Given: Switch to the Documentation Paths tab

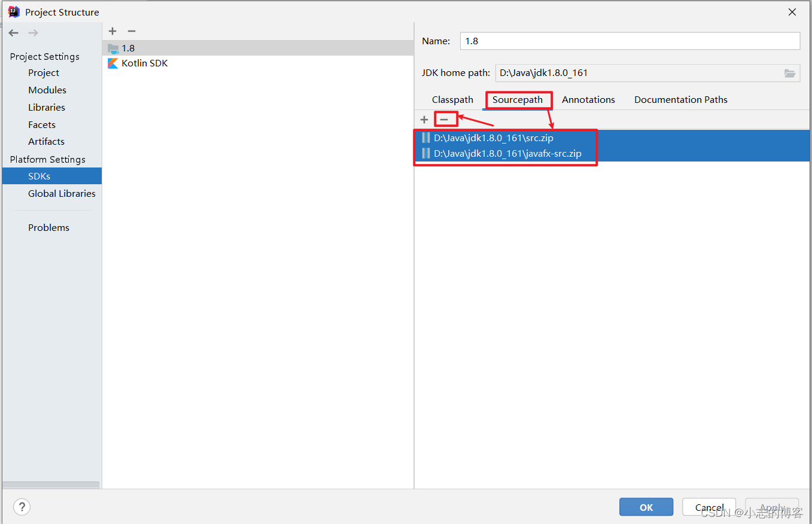Looking at the screenshot, I should [681, 100].
